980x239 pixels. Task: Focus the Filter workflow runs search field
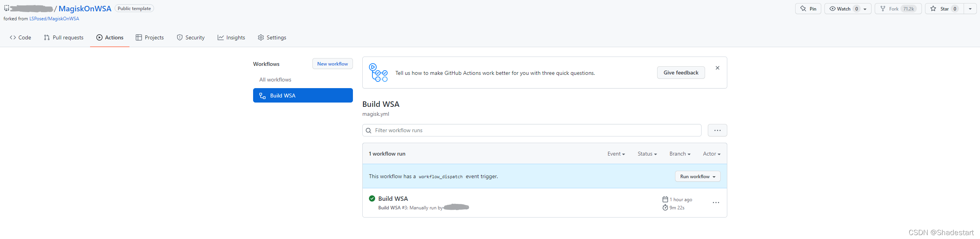(x=532, y=130)
